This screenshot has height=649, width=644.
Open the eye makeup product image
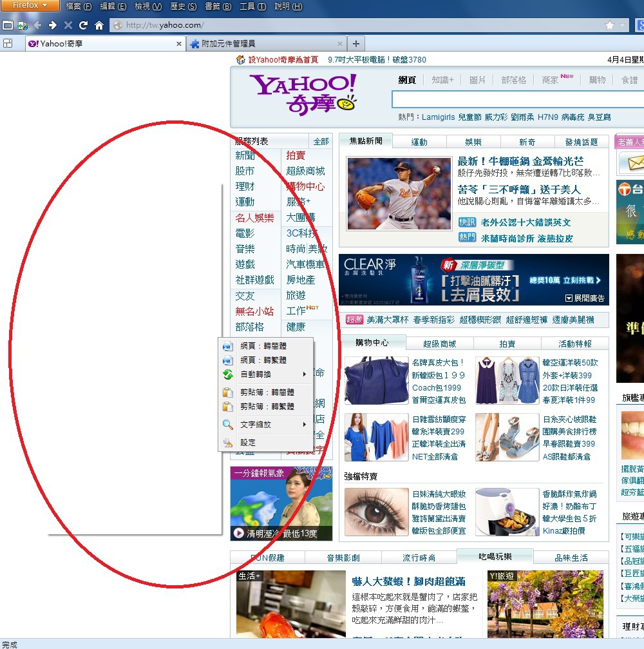[x=376, y=512]
